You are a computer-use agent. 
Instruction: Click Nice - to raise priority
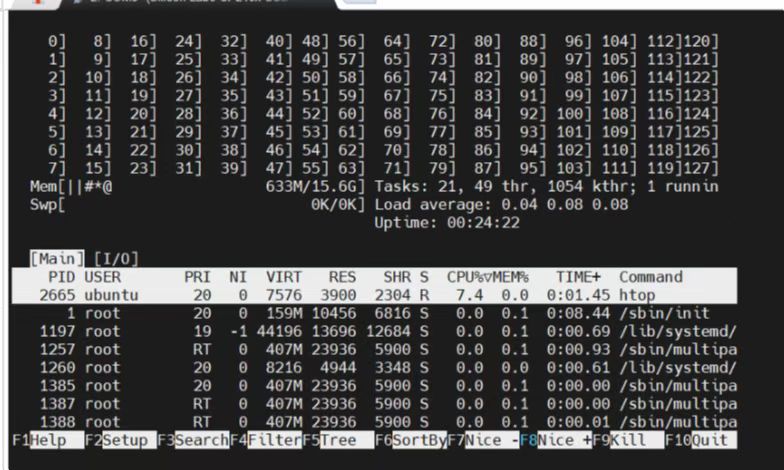(492, 440)
